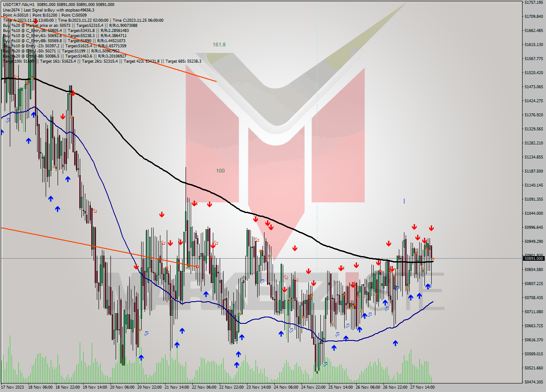Click price level 51140.145 on the axis

[534, 185]
